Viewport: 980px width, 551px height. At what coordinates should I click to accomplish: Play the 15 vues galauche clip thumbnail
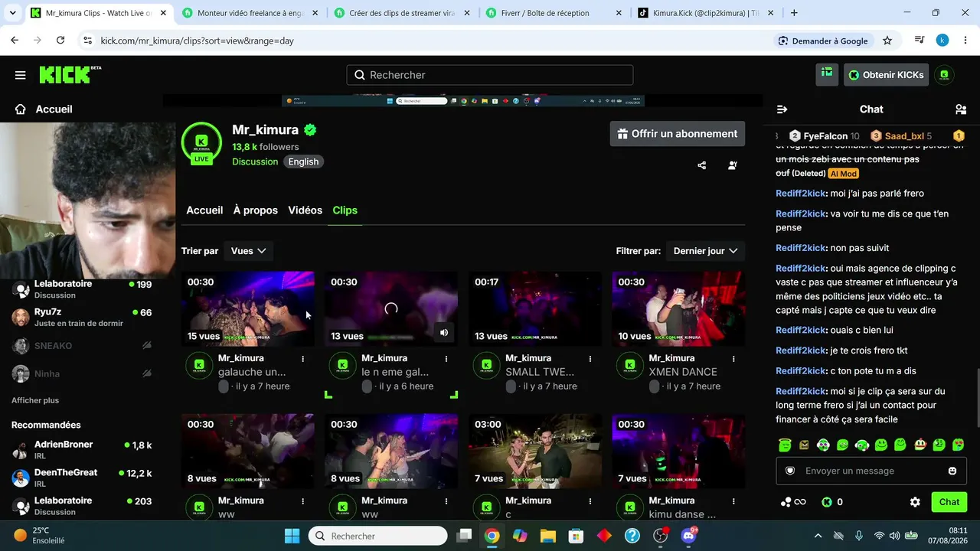pyautogui.click(x=248, y=308)
